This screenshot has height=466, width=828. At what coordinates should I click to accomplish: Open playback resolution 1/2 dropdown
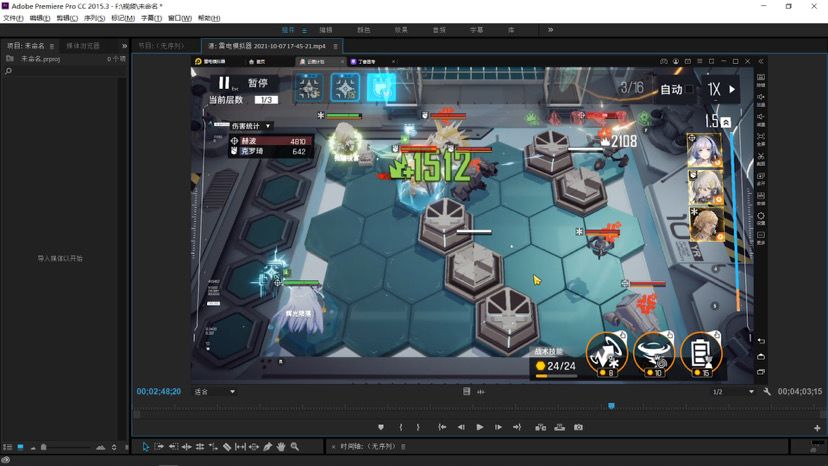click(733, 392)
